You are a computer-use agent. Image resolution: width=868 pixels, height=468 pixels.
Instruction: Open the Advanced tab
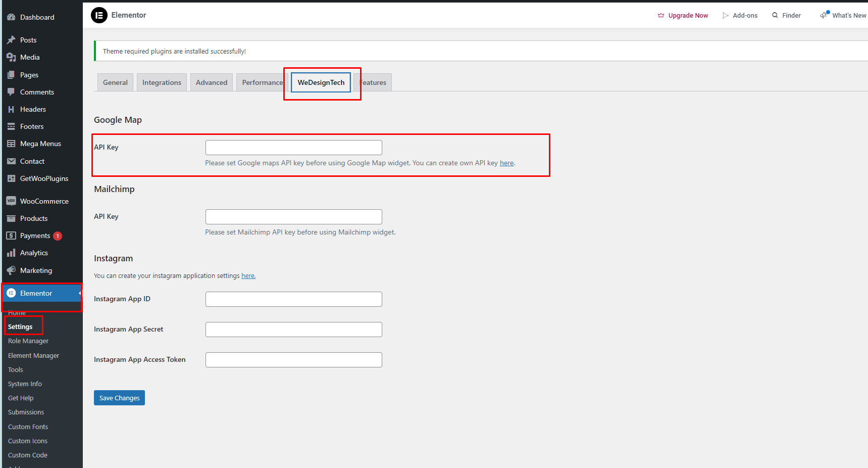point(212,82)
